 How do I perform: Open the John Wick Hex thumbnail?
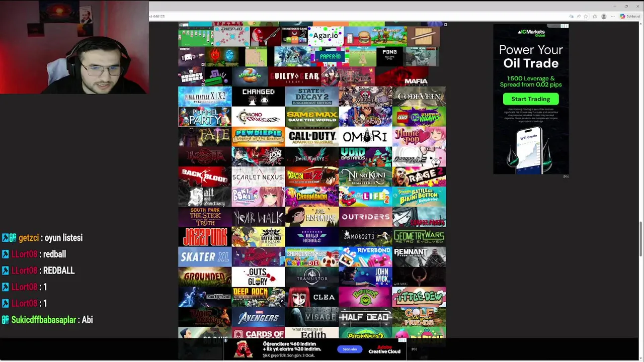[x=365, y=277]
